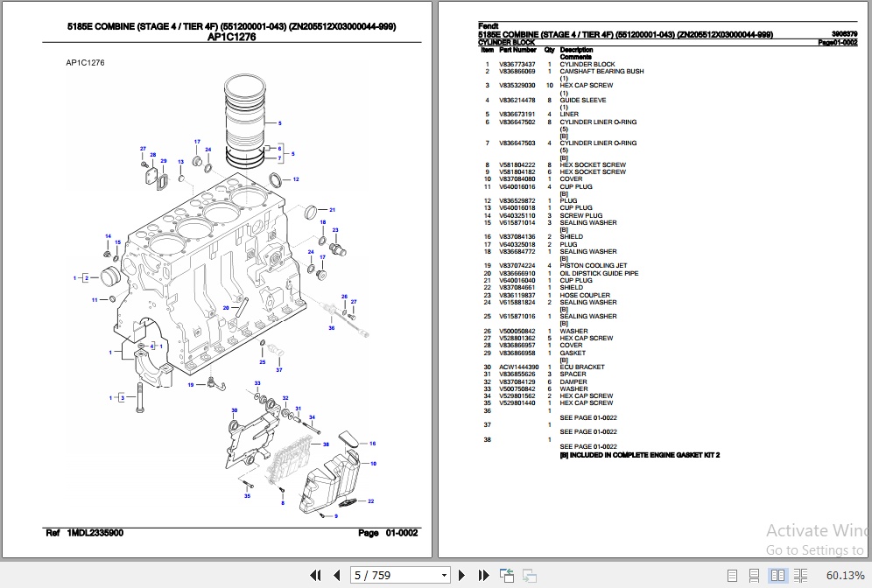872x588 pixels.
Task: Select part number ACW1444390
Action: (x=519, y=367)
